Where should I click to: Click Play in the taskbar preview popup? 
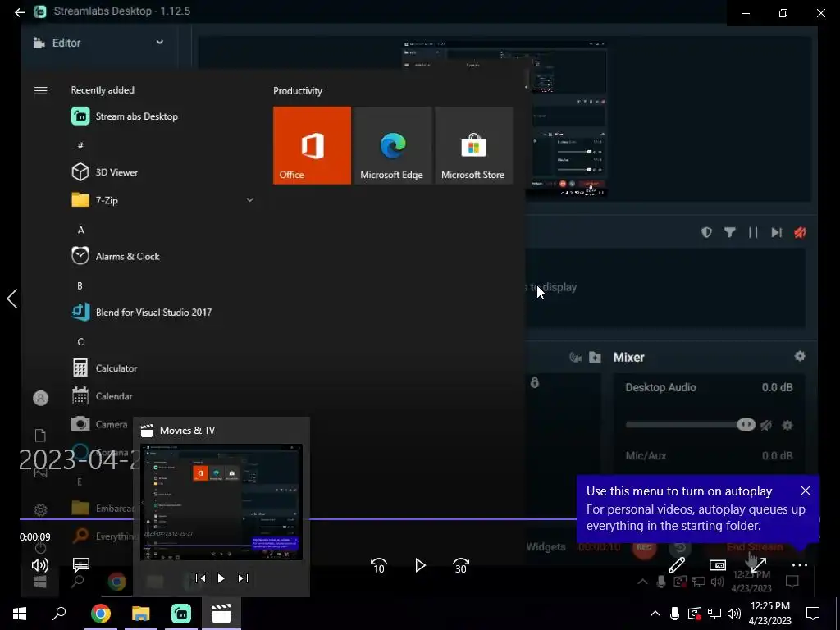pos(221,578)
